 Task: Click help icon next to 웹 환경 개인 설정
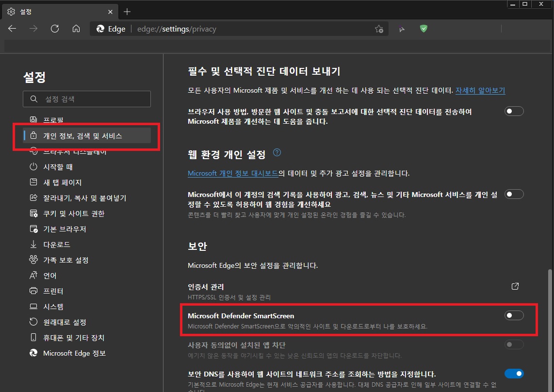(277, 153)
